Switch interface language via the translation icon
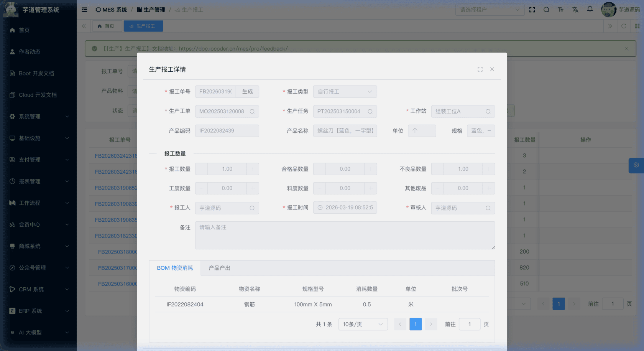The height and width of the screenshot is (351, 644). tap(575, 10)
